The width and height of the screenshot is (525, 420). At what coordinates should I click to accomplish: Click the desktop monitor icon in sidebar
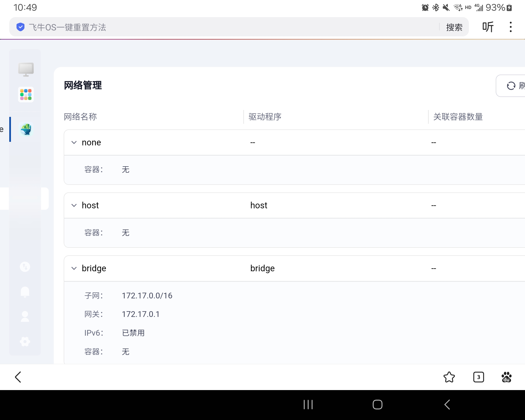click(x=26, y=70)
